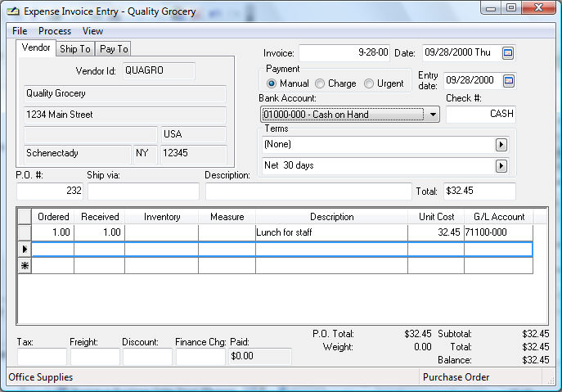The height and width of the screenshot is (392, 562).
Task: Open the Process menu
Action: tap(55, 31)
